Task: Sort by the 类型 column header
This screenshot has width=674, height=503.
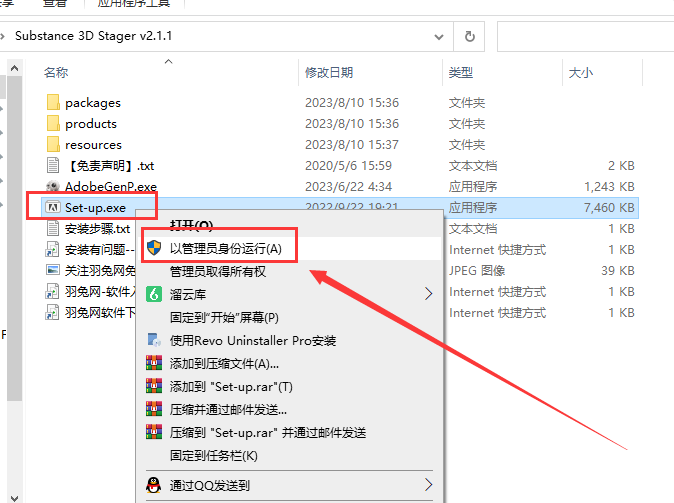Action: tap(461, 72)
